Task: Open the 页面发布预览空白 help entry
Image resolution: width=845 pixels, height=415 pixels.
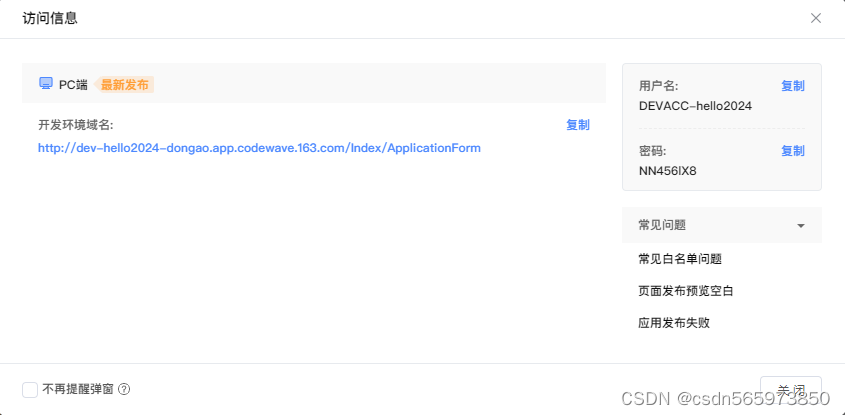Action: pos(686,292)
